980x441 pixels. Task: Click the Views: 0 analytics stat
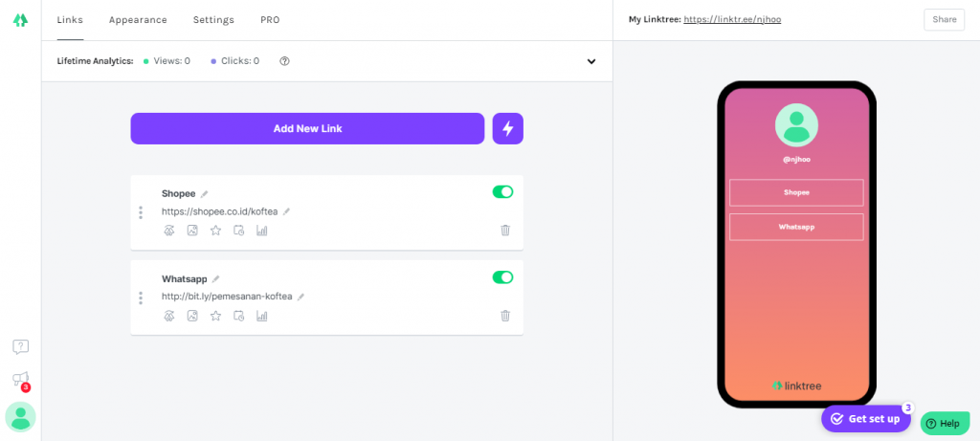[167, 61]
